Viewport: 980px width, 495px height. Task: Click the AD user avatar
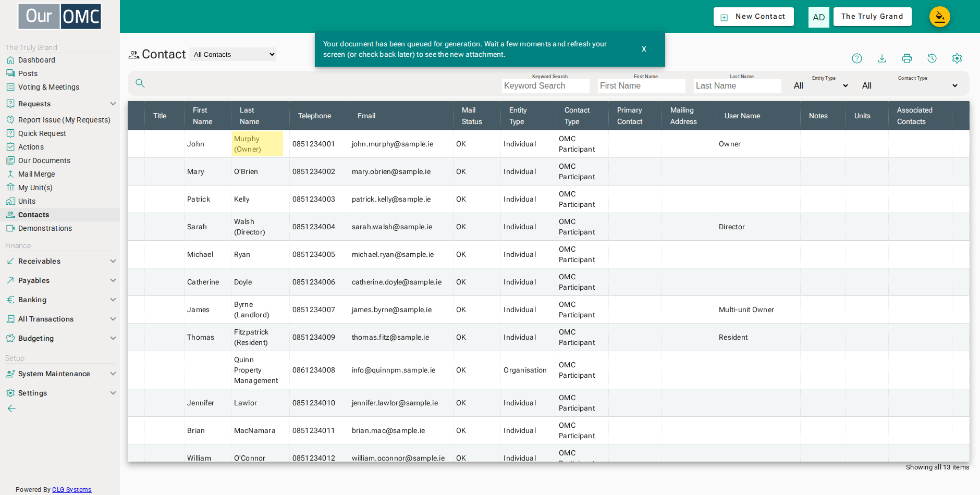point(819,17)
